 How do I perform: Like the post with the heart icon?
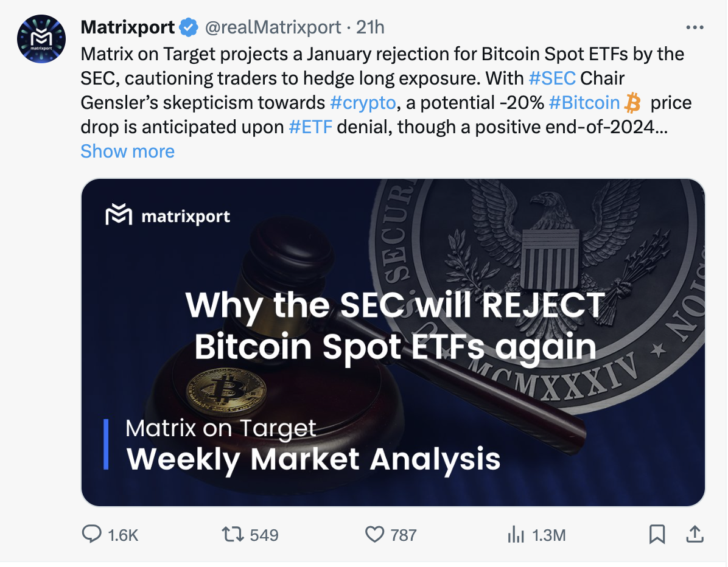pyautogui.click(x=376, y=535)
